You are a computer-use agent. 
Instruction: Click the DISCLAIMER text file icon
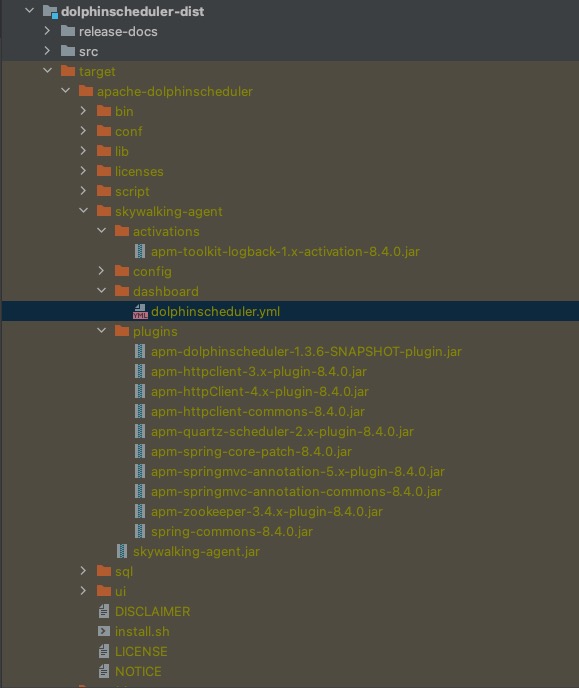point(104,611)
